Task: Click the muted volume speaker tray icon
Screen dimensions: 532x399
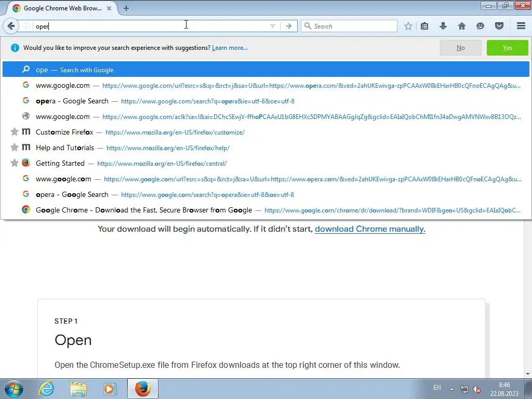Action: click(x=477, y=389)
